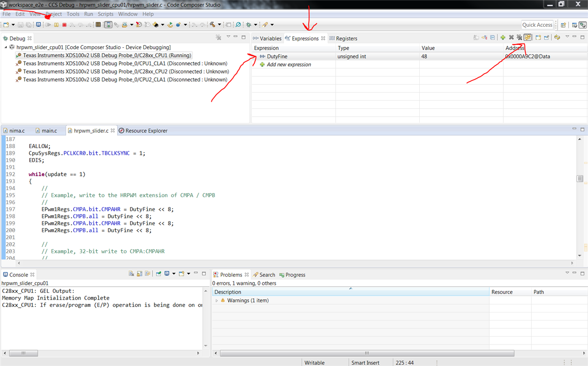Click Remove selected expression X icon
This screenshot has height=366, width=588.
coord(511,37)
